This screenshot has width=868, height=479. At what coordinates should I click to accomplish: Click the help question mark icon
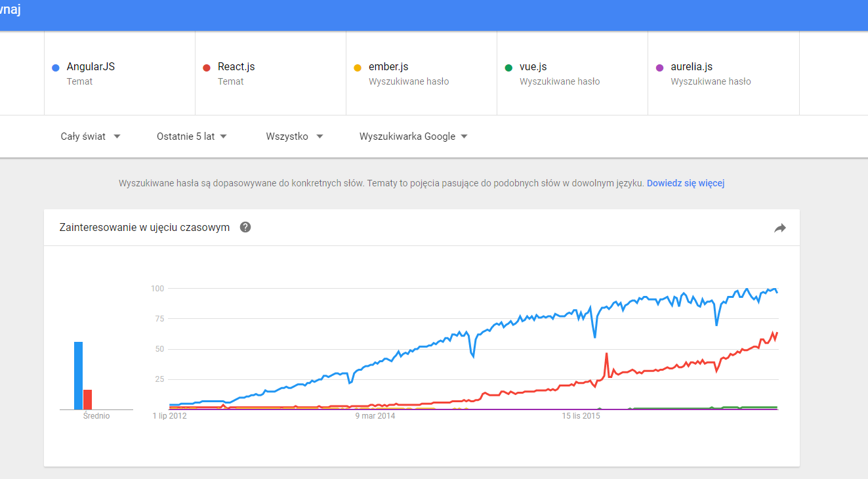pos(245,228)
